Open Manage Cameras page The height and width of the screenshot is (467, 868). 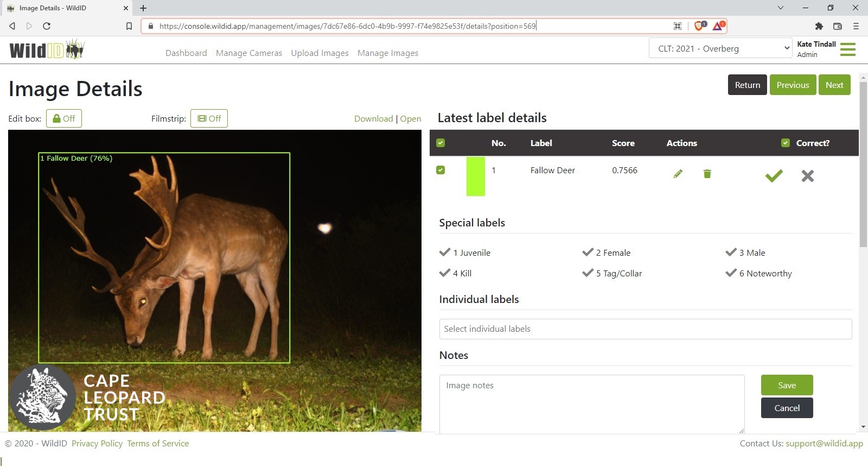[249, 53]
